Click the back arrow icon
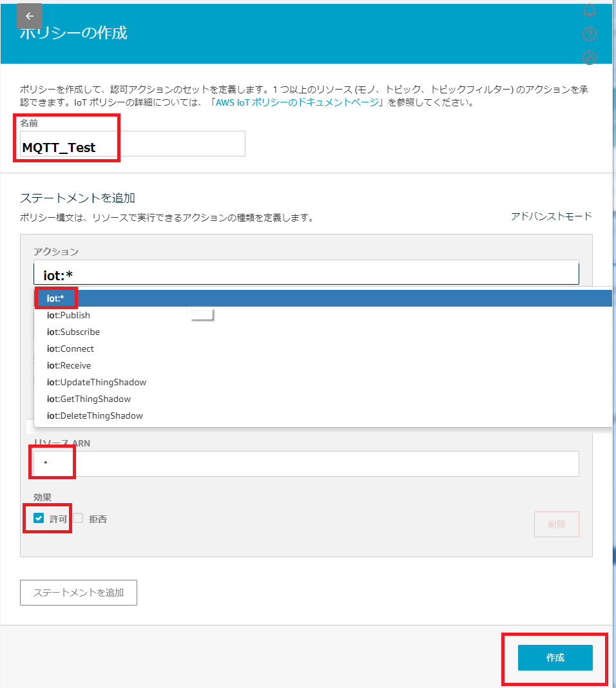Screen dimensions: 616x688 pos(29,16)
